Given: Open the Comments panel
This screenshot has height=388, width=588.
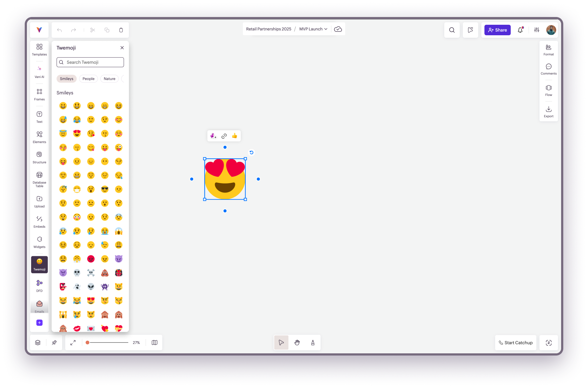Looking at the screenshot, I should (x=548, y=69).
